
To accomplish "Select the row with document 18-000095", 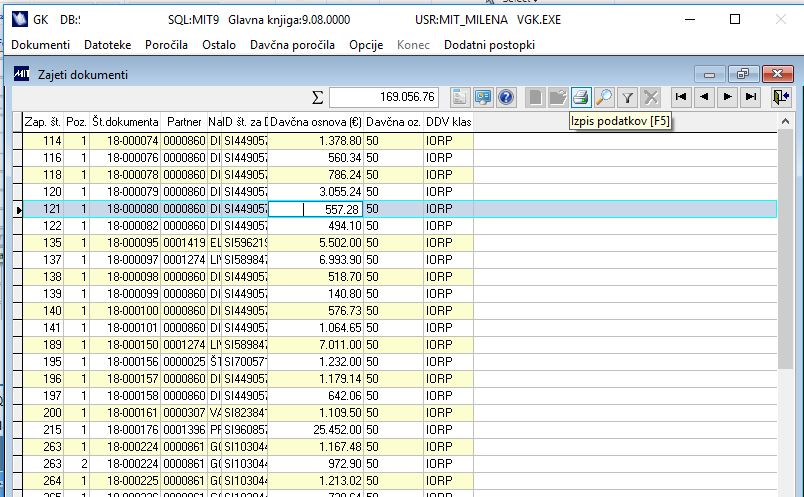I will coord(125,242).
